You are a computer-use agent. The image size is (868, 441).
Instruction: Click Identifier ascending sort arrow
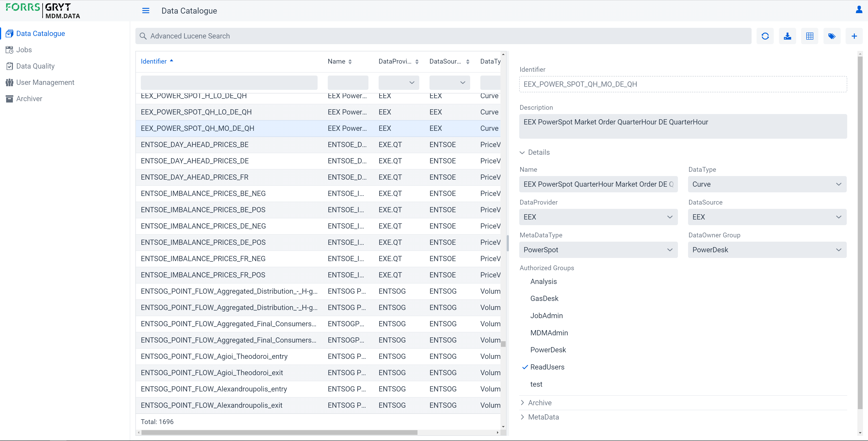click(172, 61)
